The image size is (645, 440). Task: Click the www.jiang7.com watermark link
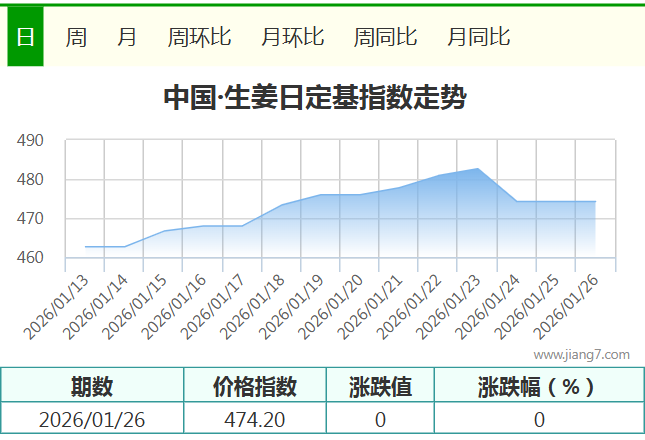(581, 354)
